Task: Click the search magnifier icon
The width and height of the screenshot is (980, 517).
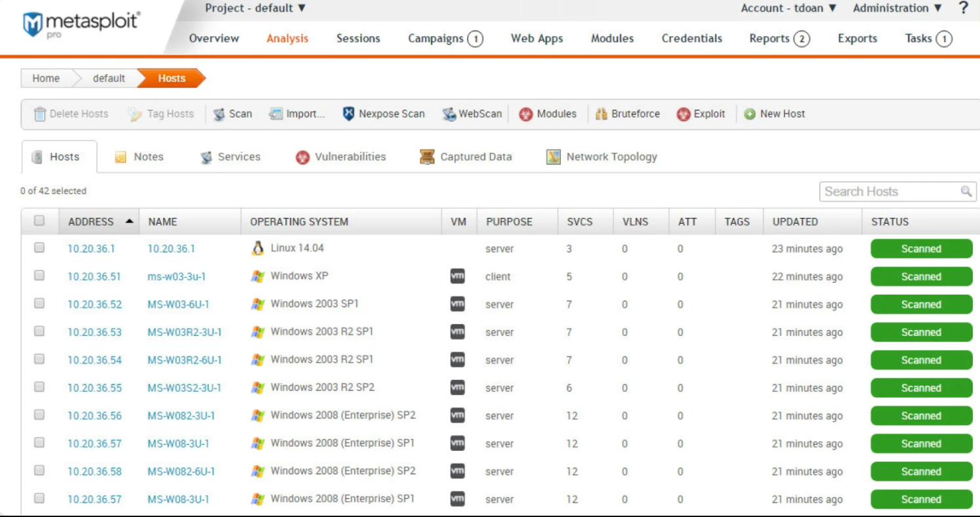Action: (x=966, y=191)
